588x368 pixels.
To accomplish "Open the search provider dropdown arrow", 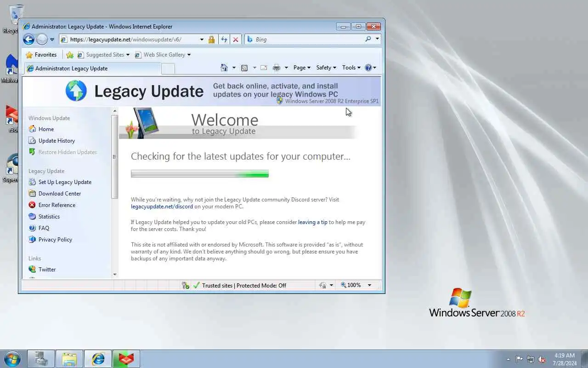I will [x=377, y=39].
